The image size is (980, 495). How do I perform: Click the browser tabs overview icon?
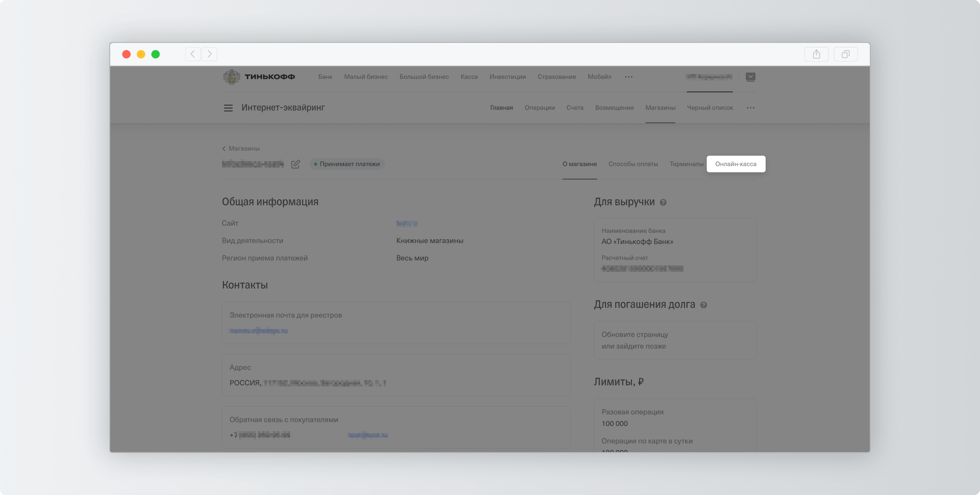point(845,54)
